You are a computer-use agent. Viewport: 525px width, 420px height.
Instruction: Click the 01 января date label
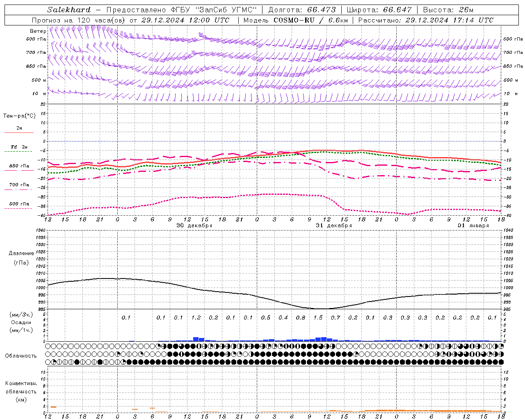coord(473,226)
